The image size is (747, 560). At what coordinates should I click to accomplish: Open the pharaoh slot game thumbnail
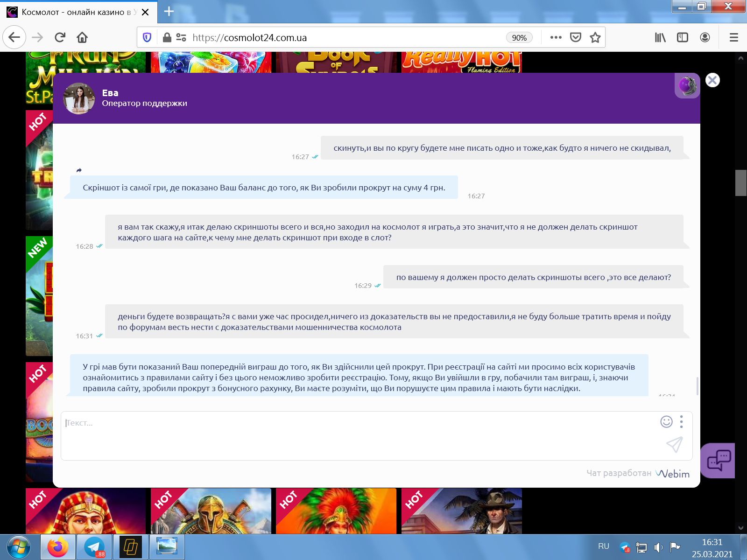pos(85,511)
